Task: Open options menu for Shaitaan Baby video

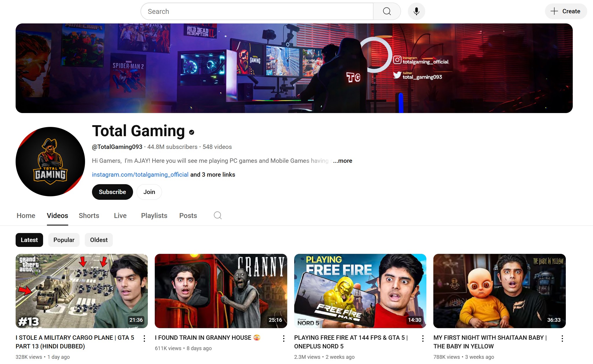Action: [x=562, y=338]
